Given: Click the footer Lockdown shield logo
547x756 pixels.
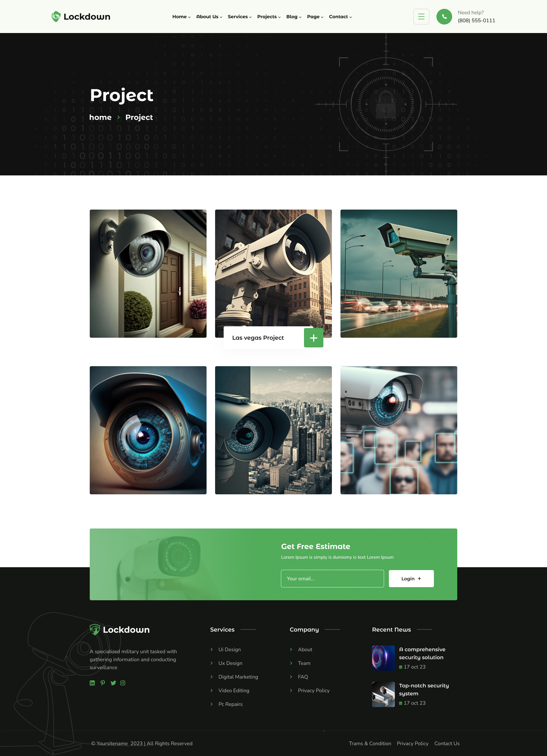Looking at the screenshot, I should 95,629.
